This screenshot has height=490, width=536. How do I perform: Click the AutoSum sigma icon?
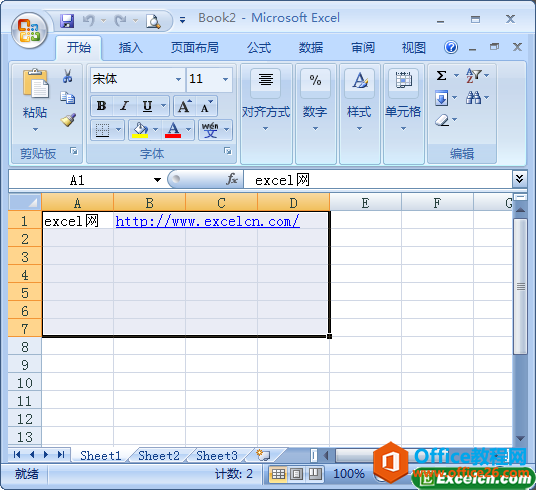(441, 75)
